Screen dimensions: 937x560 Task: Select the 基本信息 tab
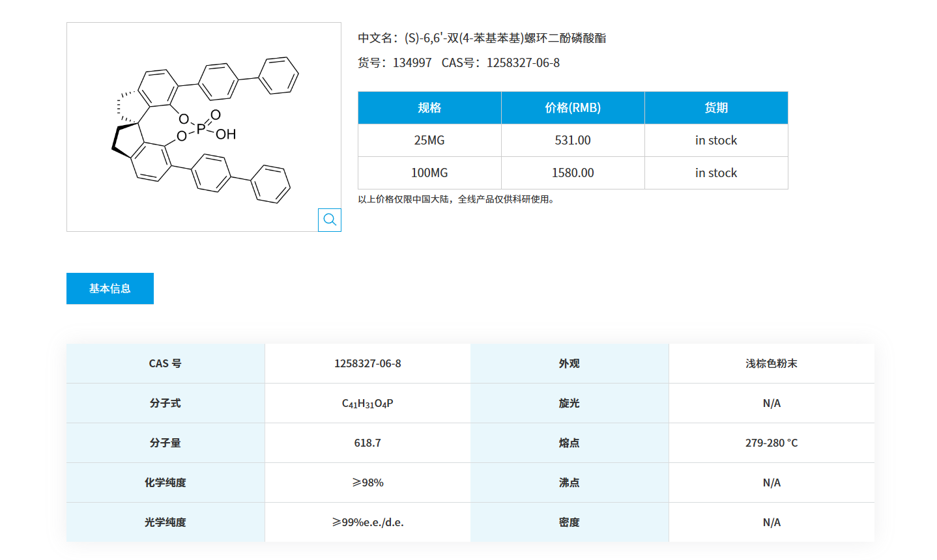click(109, 288)
